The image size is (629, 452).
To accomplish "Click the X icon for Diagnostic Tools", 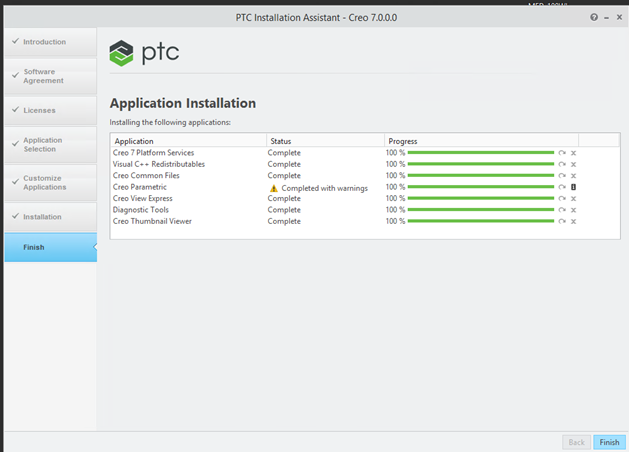I will click(x=574, y=210).
